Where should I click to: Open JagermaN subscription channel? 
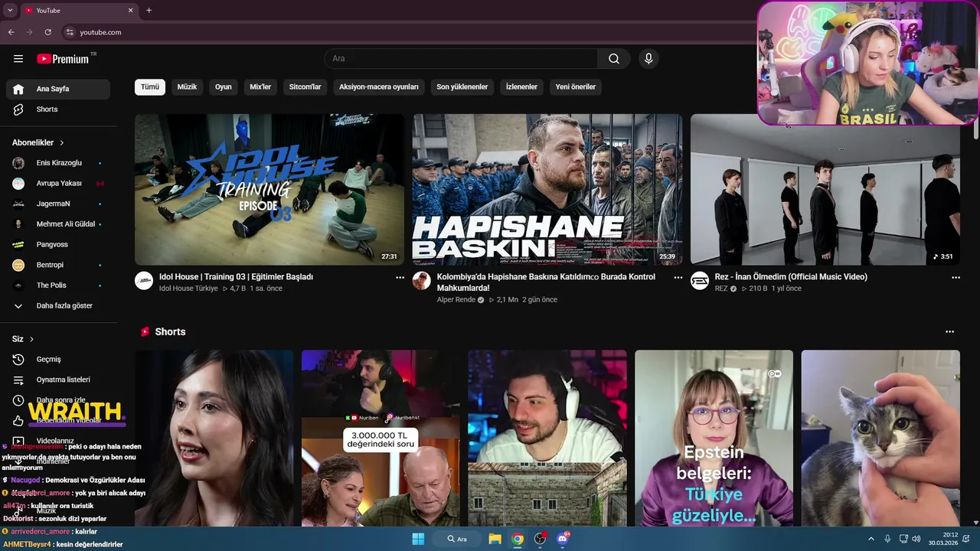58,204
